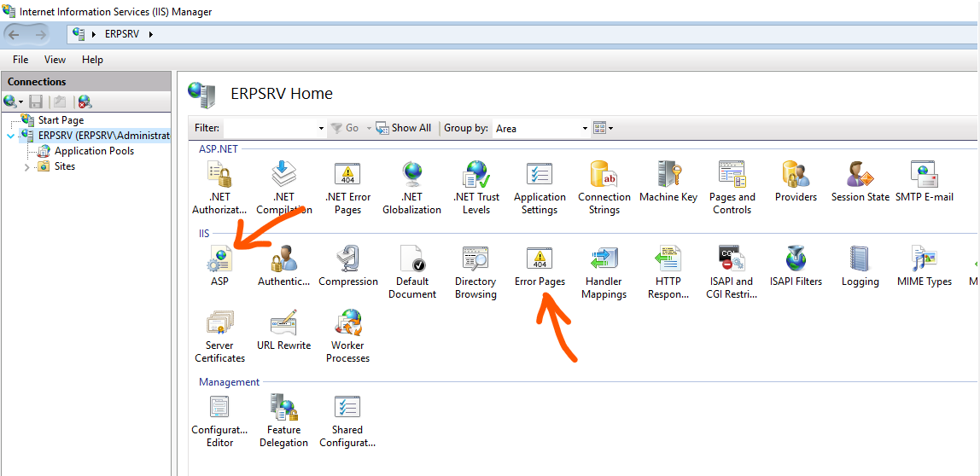Click in the Filter input field
This screenshot has width=980, height=476.
click(270, 128)
